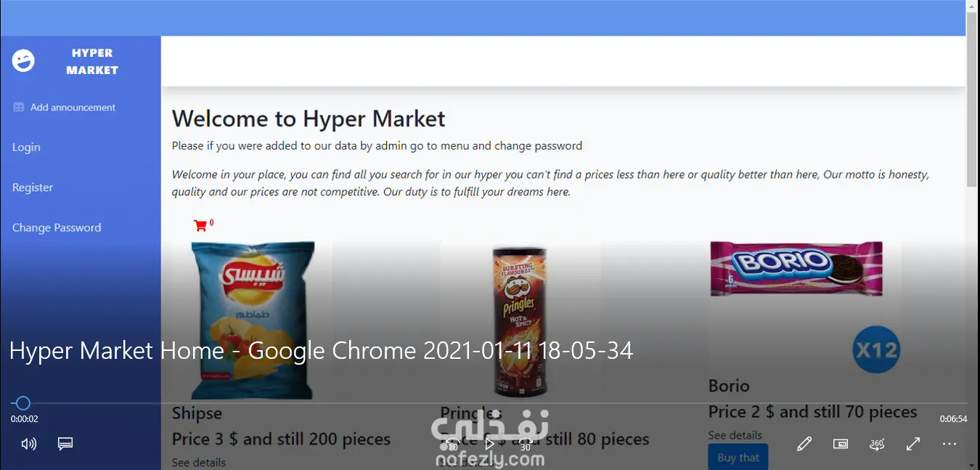
Task: Open the red shopping cart icon
Action: click(200, 225)
